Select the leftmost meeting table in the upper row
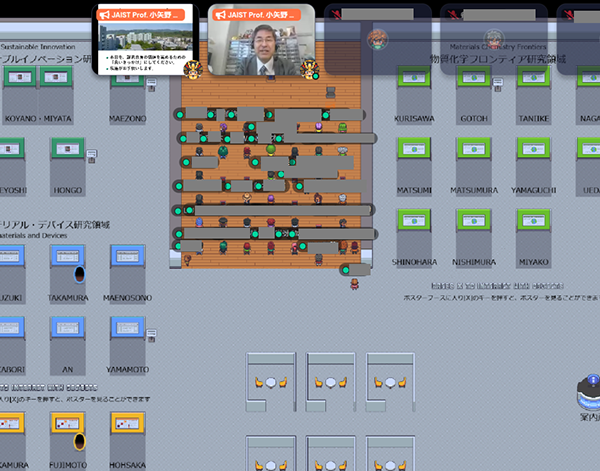The image size is (600, 471). [x=271, y=382]
